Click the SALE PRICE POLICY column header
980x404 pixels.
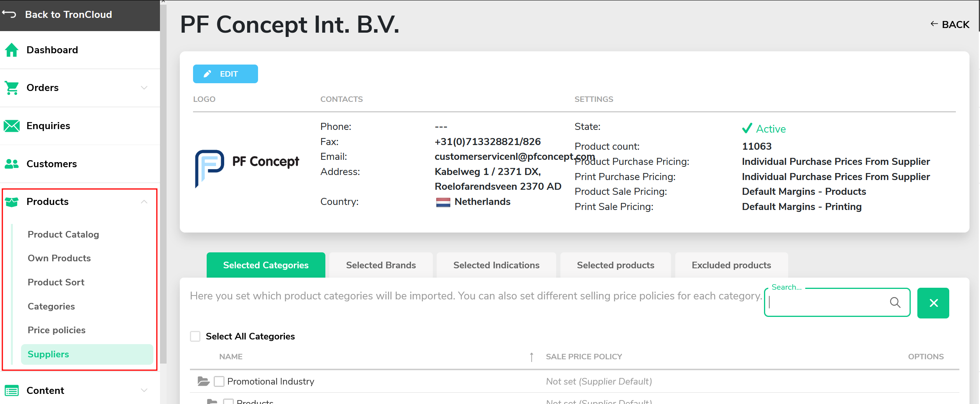[x=584, y=357]
